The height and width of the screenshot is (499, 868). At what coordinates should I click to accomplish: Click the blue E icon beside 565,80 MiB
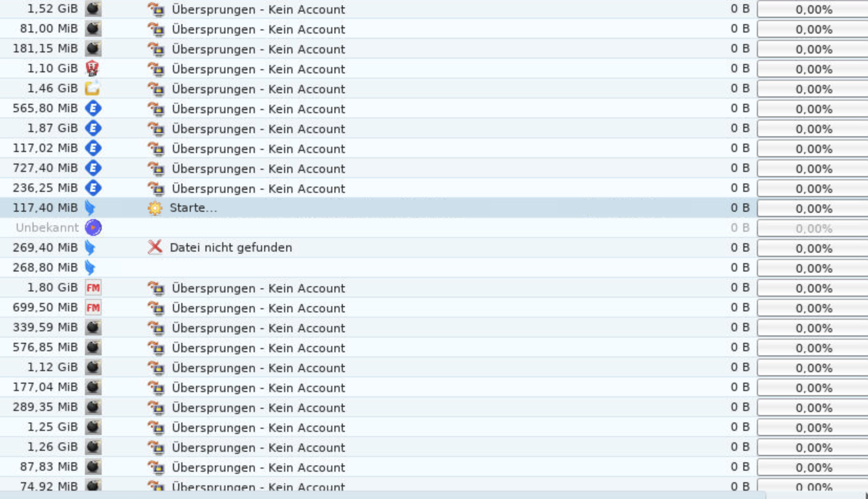pos(93,109)
